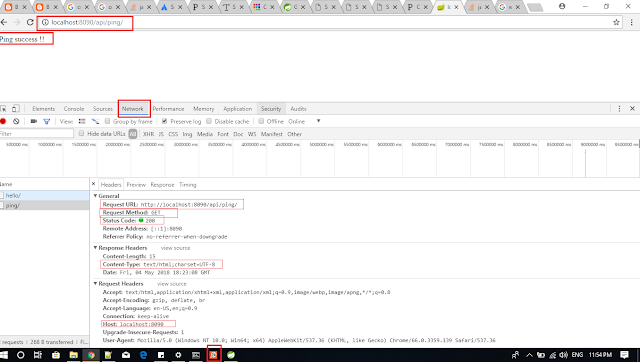Clear the network log

click(x=16, y=121)
